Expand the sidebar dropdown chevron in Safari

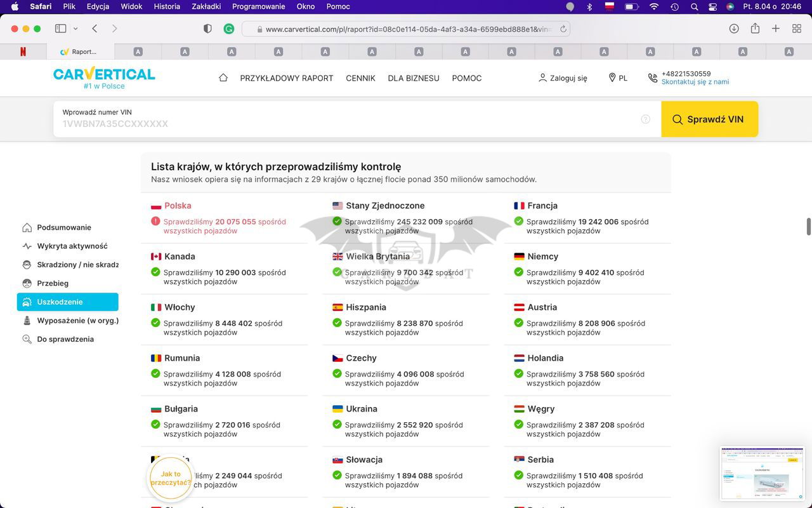tap(75, 29)
